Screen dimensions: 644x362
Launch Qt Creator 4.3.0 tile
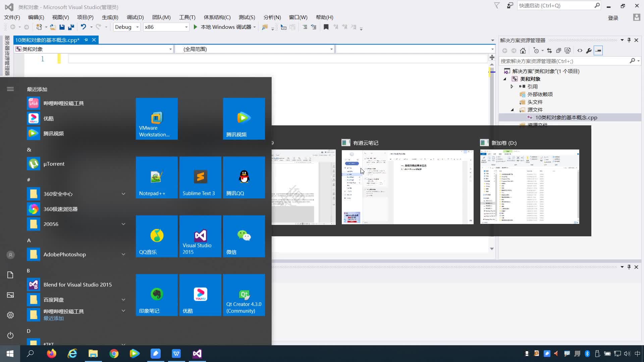coord(244,295)
